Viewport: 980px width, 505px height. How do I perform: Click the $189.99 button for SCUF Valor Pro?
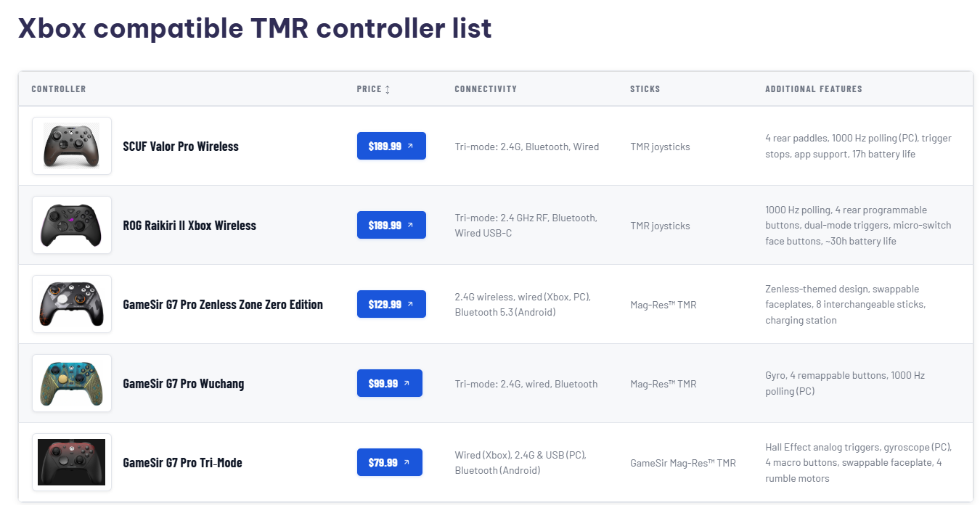[x=391, y=146]
